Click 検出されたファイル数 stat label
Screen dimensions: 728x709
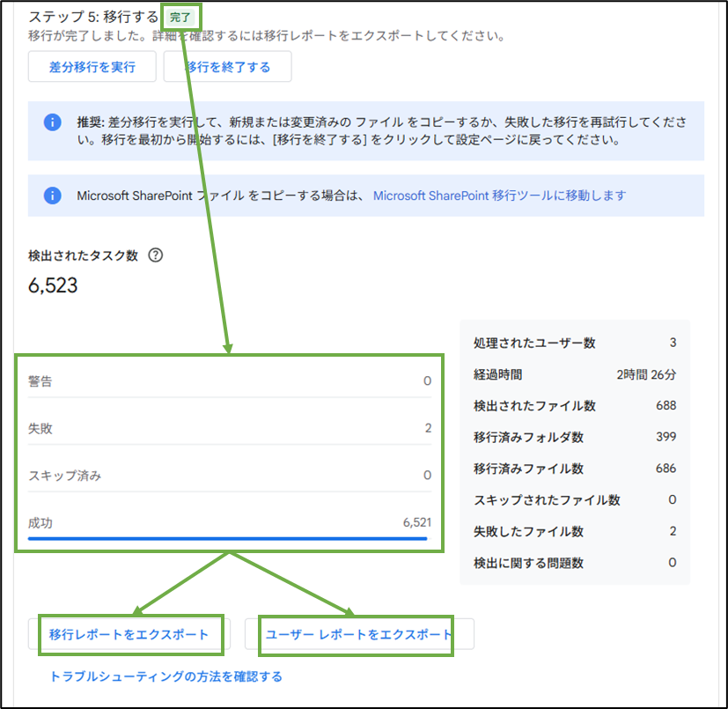[534, 406]
